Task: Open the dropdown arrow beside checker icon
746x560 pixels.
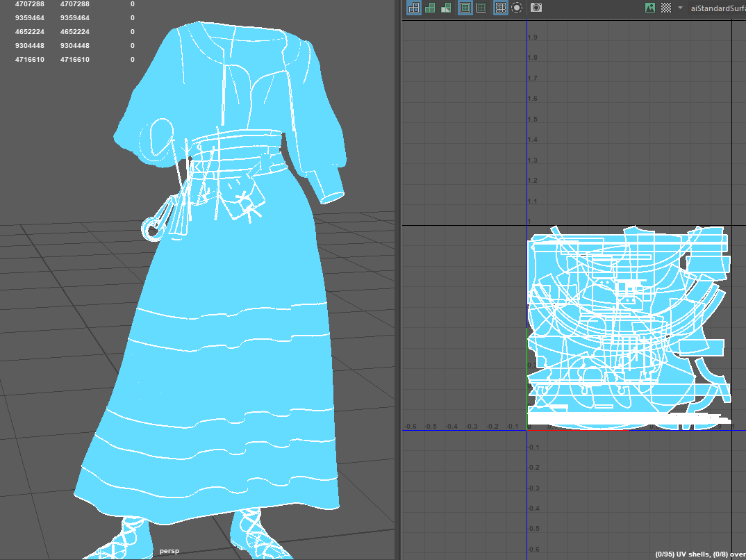Action: pyautogui.click(x=680, y=8)
